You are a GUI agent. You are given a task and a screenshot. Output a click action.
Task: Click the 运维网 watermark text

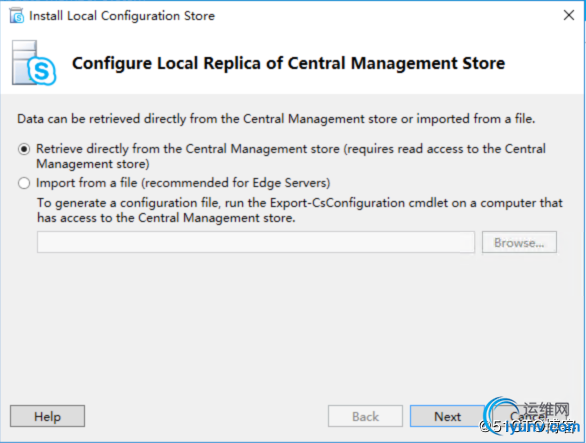(x=546, y=410)
